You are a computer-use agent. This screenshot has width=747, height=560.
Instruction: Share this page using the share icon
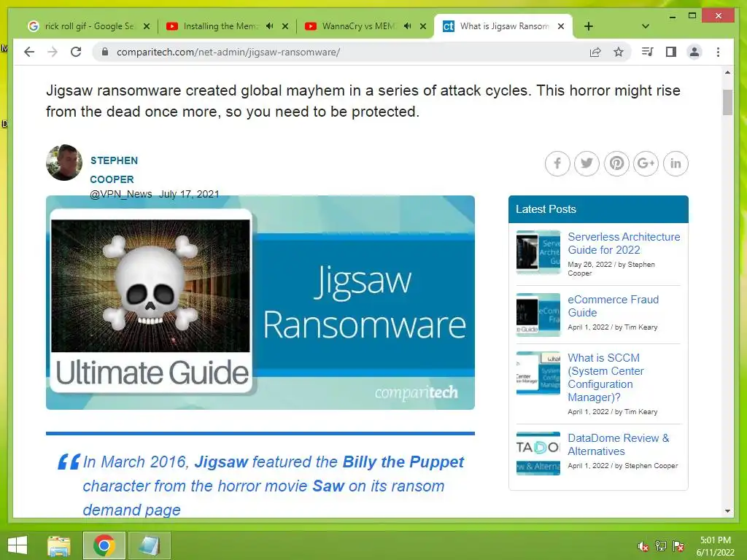pos(595,52)
